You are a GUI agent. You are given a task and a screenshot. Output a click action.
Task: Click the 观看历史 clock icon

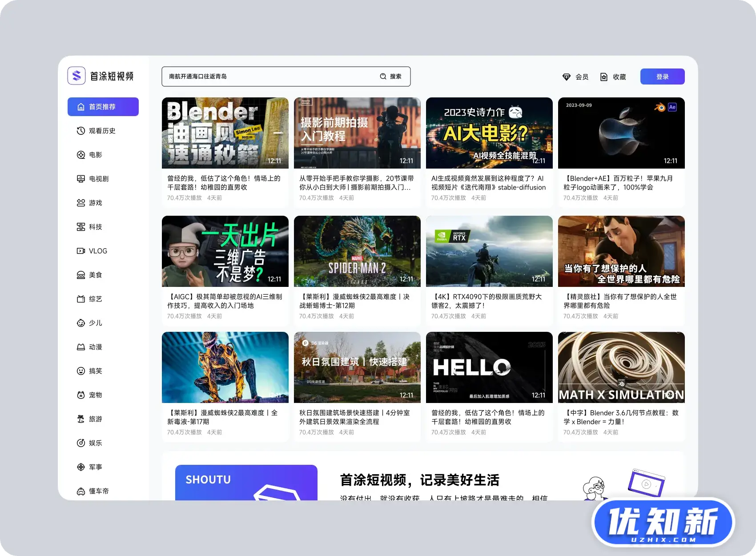(80, 131)
